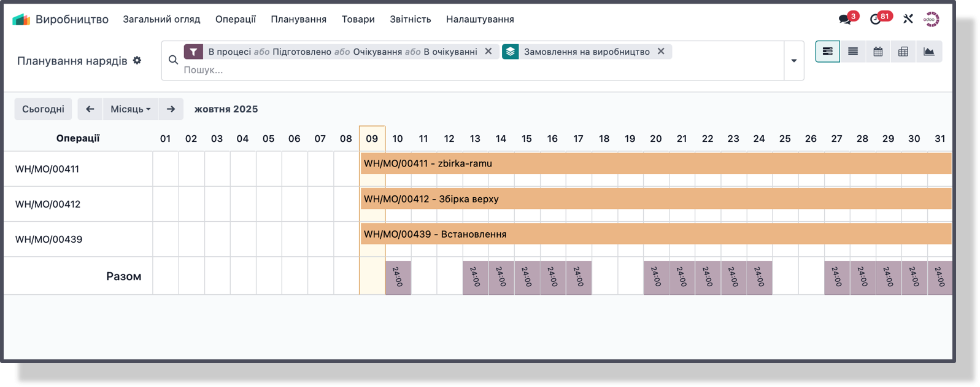Click the gear icon beside Планування нарядів
This screenshot has width=980, height=387.
tap(137, 60)
